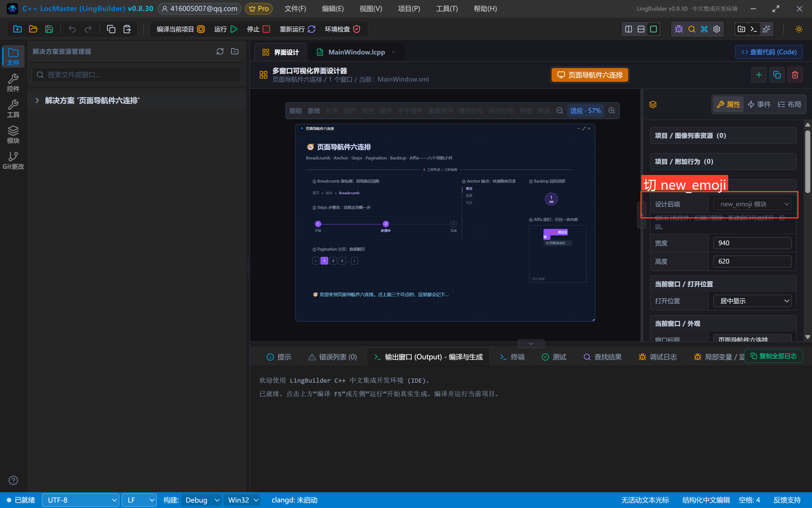
Task: Click the AI sparkle wand icon
Action: pos(766,29)
